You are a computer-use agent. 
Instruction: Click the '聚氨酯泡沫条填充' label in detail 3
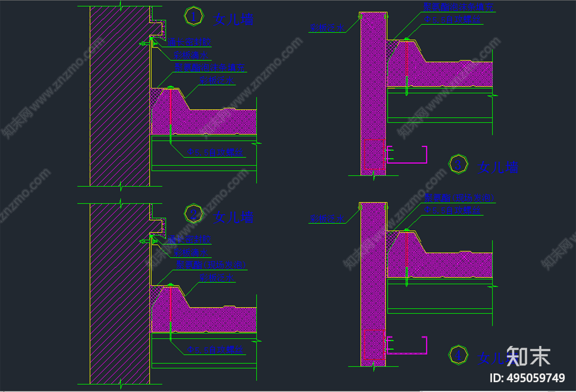[x=458, y=7]
